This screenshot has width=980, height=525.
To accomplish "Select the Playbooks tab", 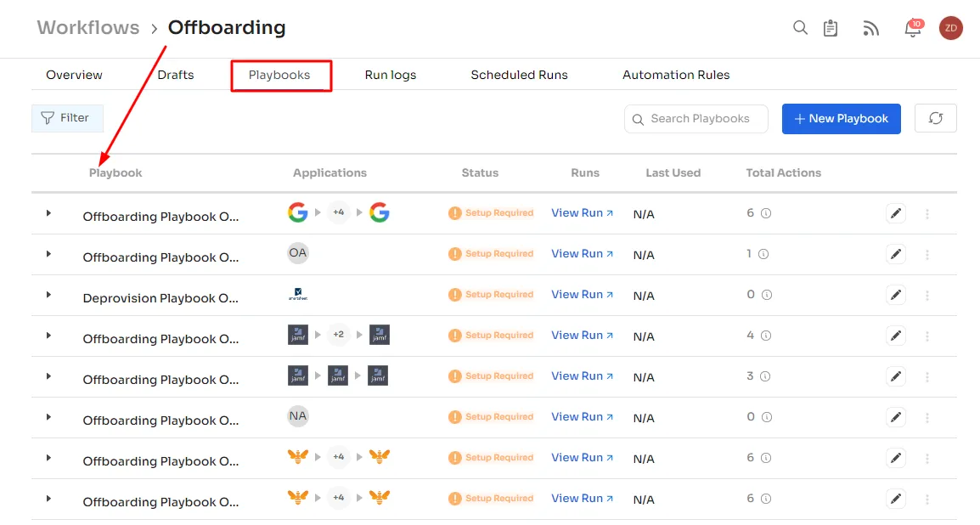I will point(279,75).
